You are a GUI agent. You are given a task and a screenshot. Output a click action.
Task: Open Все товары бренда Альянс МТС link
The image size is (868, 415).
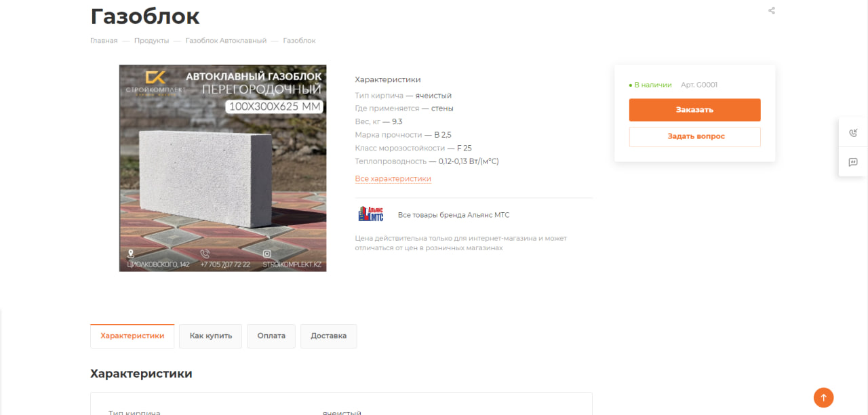click(454, 215)
